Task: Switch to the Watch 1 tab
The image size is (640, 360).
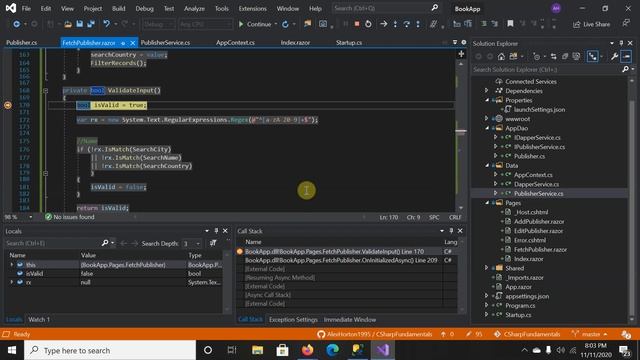Action: coord(39,320)
